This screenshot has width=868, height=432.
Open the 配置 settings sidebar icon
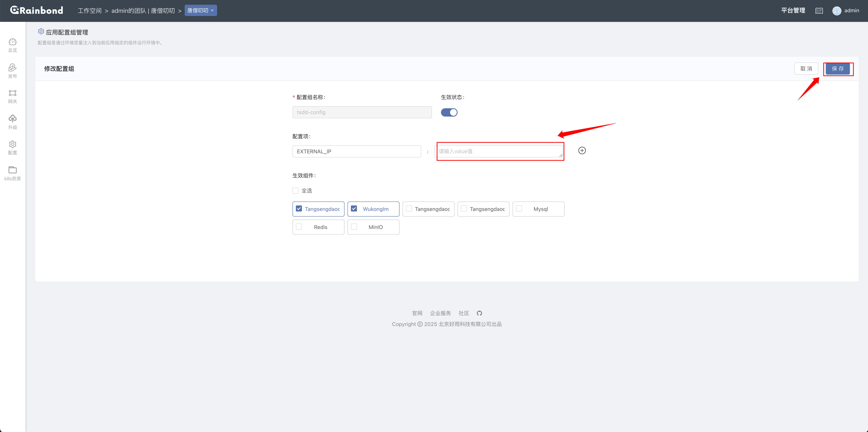tap(12, 144)
